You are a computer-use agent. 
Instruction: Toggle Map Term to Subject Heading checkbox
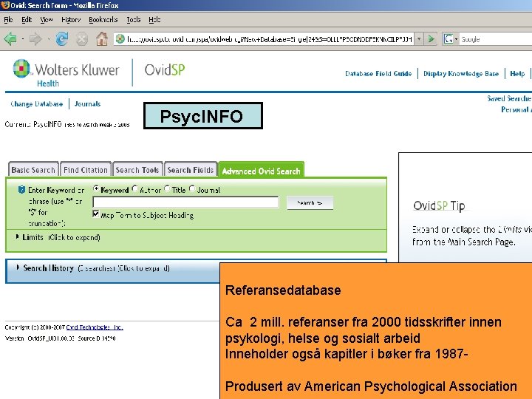[96, 214]
